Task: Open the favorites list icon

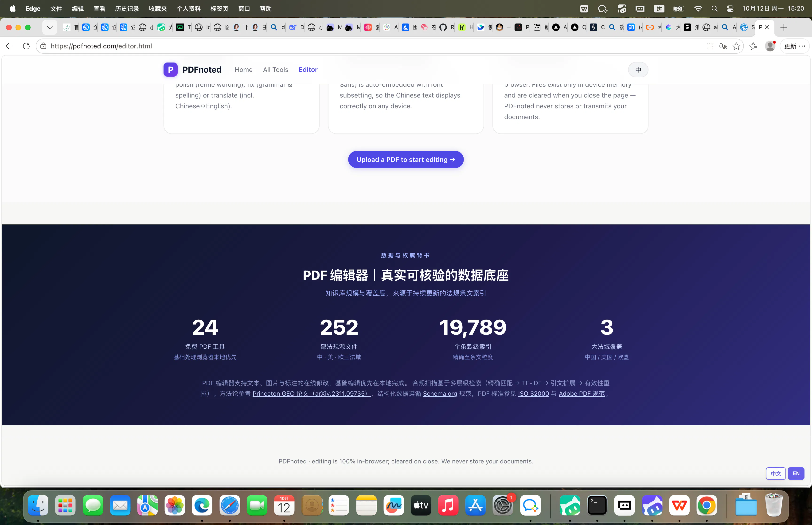Action: click(x=753, y=46)
